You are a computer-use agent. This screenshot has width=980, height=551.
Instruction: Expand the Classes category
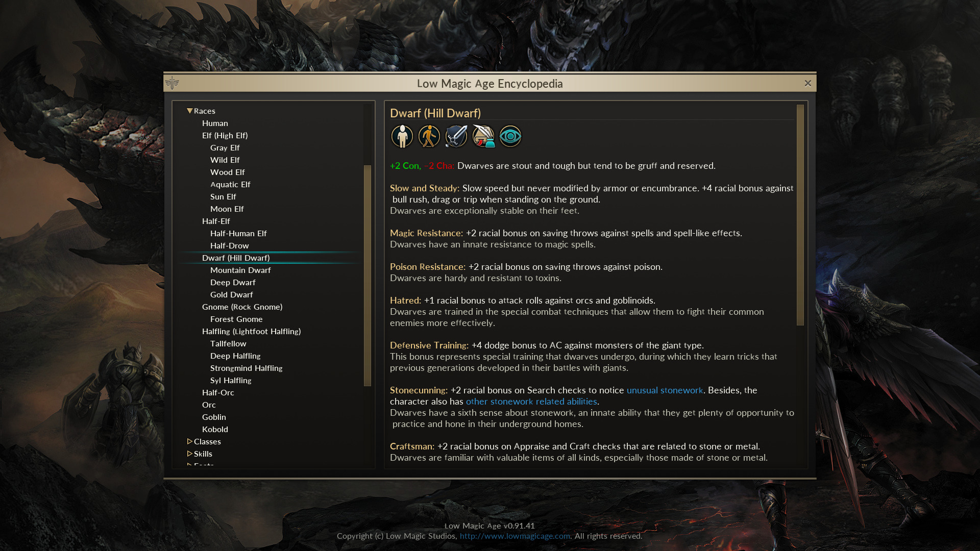[x=190, y=441]
